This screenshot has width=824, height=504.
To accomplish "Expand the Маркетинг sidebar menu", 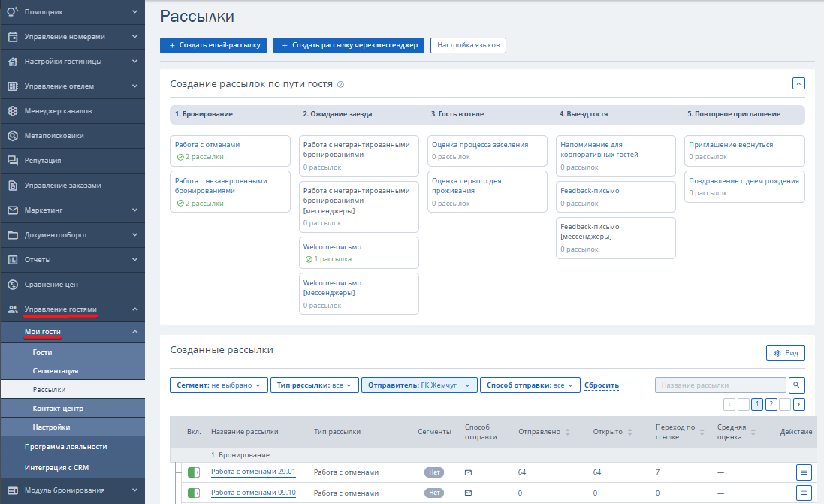I will coord(73,210).
